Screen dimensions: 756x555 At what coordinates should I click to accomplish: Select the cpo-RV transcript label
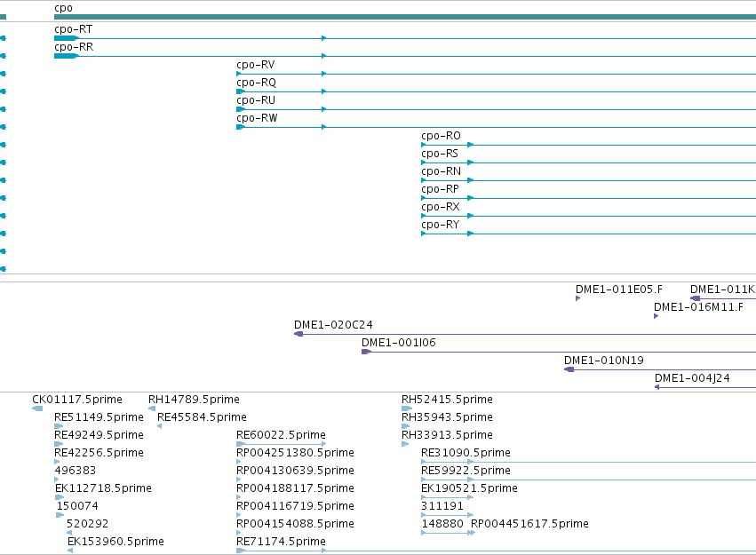(256, 65)
